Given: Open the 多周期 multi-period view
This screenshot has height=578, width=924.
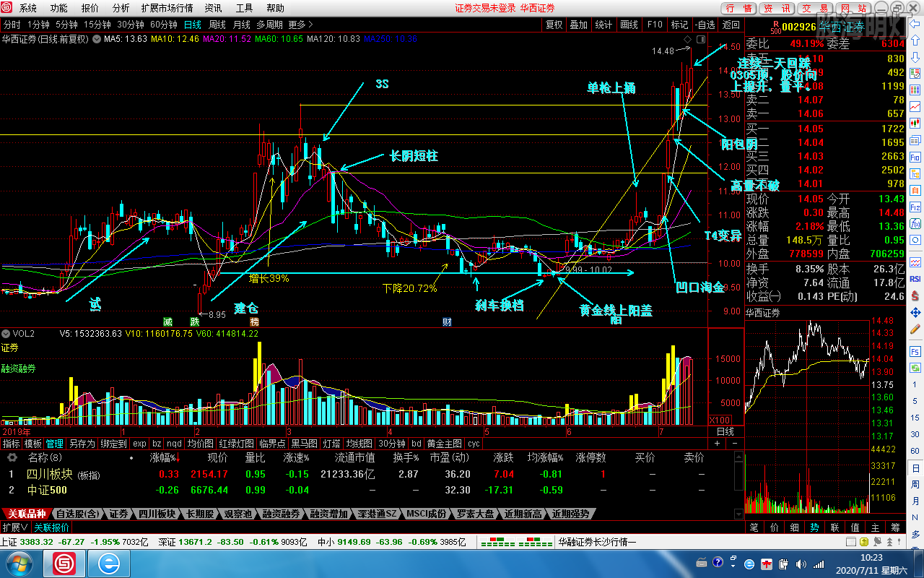Looking at the screenshot, I should click(x=269, y=25).
